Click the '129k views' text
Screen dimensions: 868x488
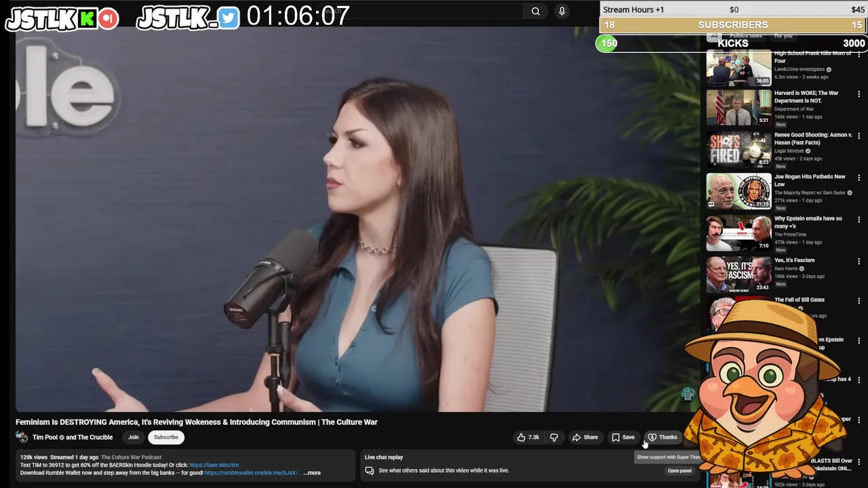click(34, 457)
